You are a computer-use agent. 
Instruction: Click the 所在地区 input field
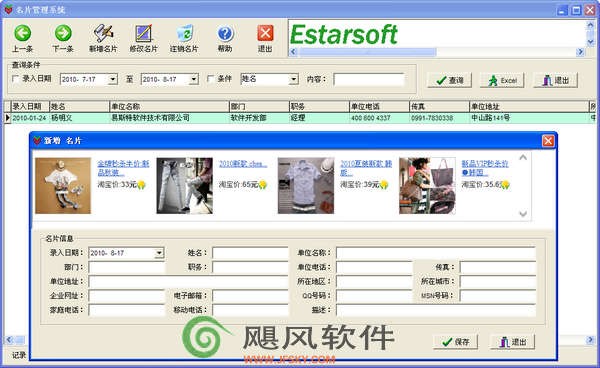pos(374,281)
